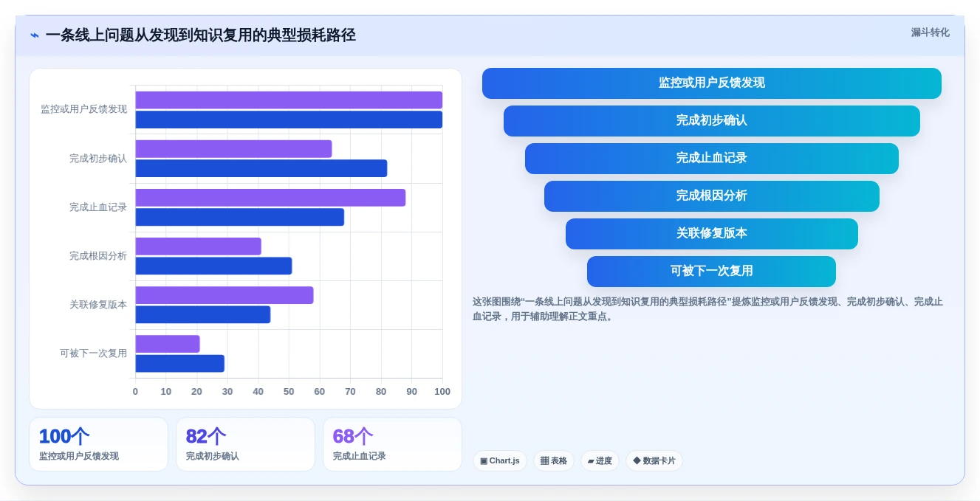
Task: Select the 完成初步确认 funnel stage
Action: pos(711,121)
